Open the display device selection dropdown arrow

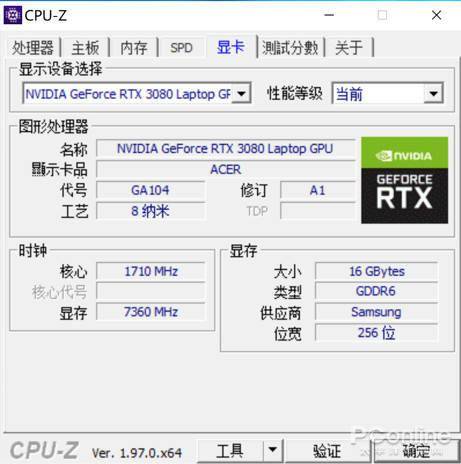point(242,93)
